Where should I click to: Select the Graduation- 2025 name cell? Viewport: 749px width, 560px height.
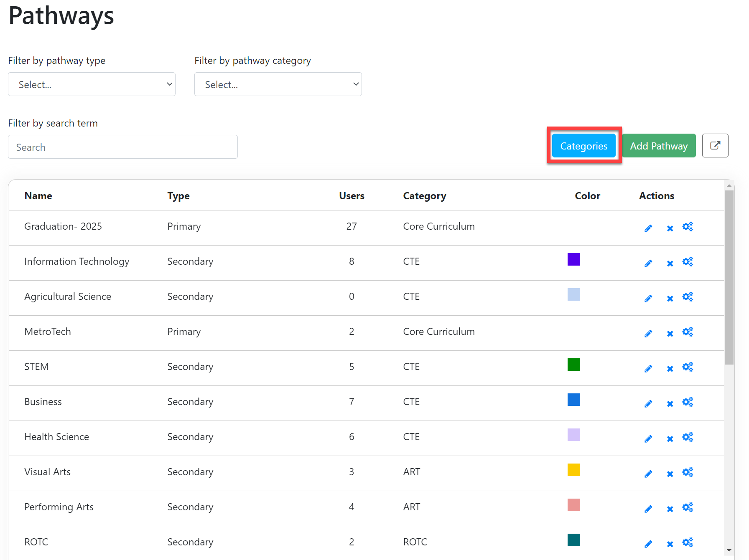coord(63,226)
